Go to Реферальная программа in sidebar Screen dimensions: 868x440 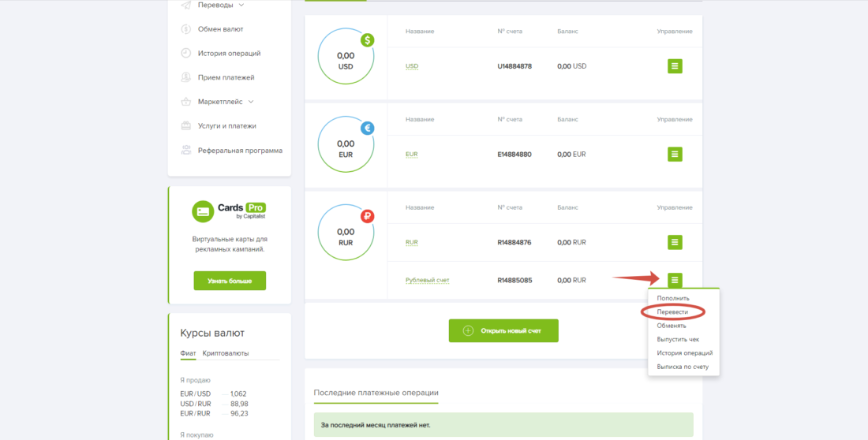point(240,151)
